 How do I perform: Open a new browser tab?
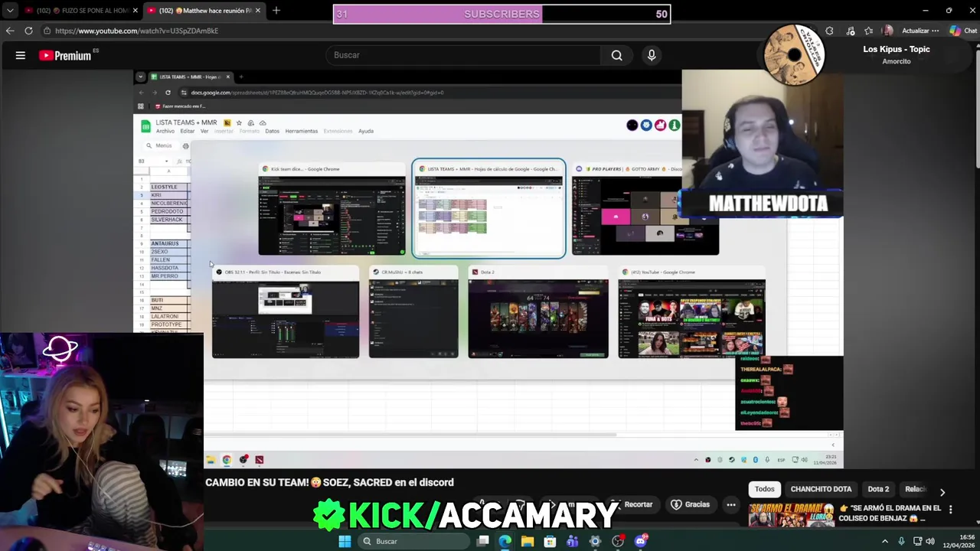click(x=276, y=10)
